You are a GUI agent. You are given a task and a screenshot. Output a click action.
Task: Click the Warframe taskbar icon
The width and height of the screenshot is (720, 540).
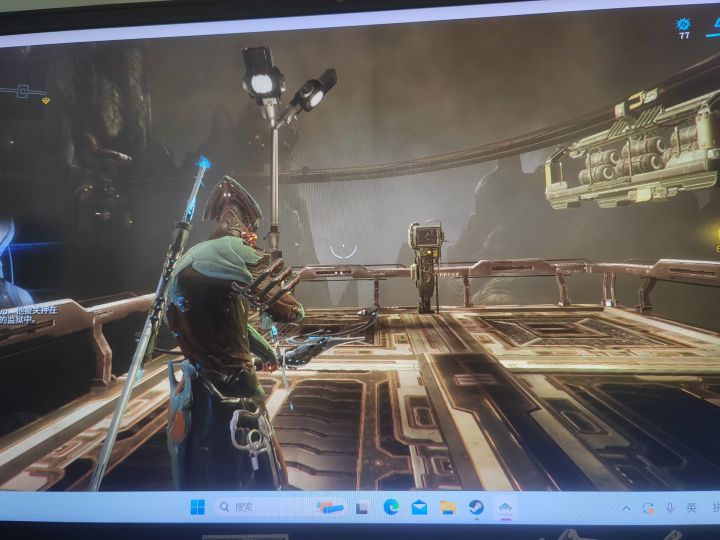[505, 508]
